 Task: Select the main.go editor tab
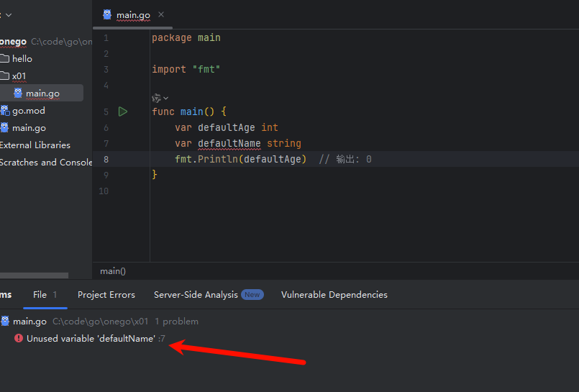(x=133, y=15)
